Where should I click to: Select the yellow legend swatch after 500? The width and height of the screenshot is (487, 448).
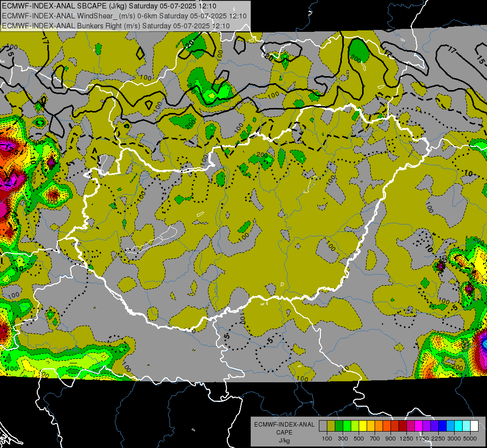pos(363,426)
